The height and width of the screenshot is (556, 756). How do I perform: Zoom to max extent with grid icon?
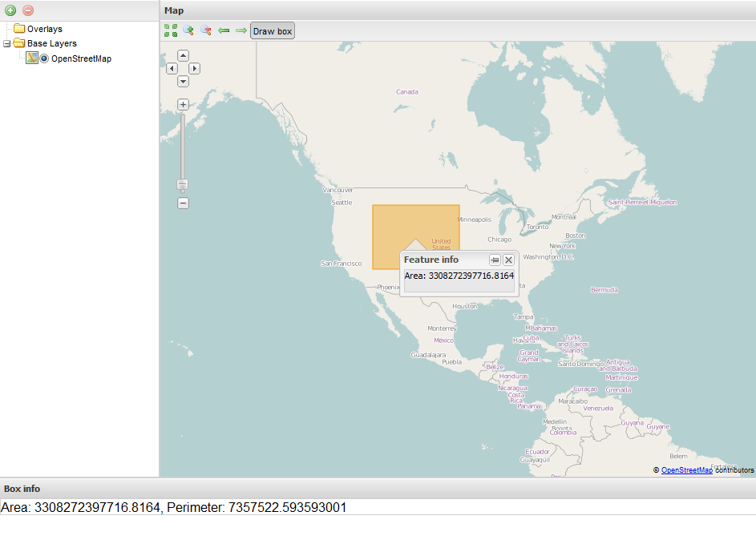(x=171, y=30)
